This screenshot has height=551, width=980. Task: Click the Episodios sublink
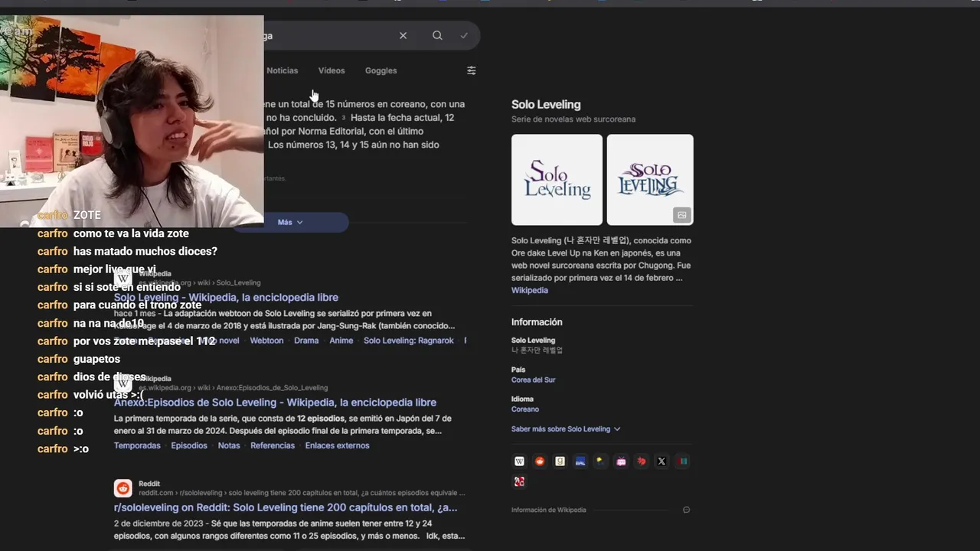[189, 445]
